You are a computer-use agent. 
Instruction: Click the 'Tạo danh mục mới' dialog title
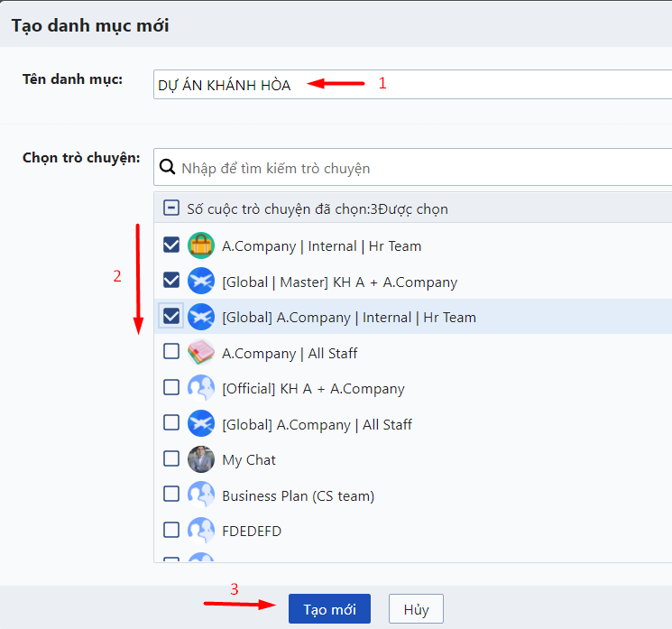(90, 26)
